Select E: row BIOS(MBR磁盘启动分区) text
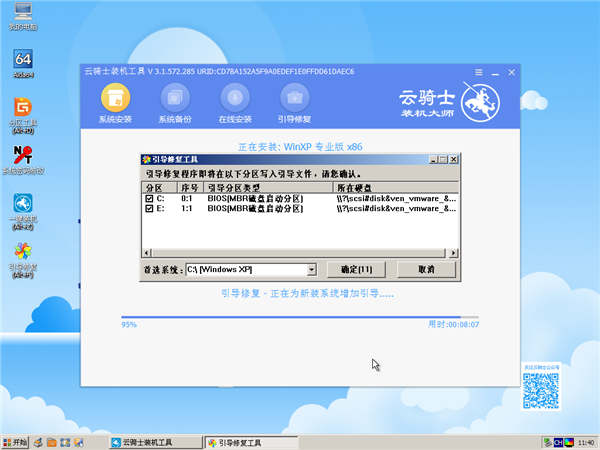This screenshot has height=450, width=600. [255, 209]
